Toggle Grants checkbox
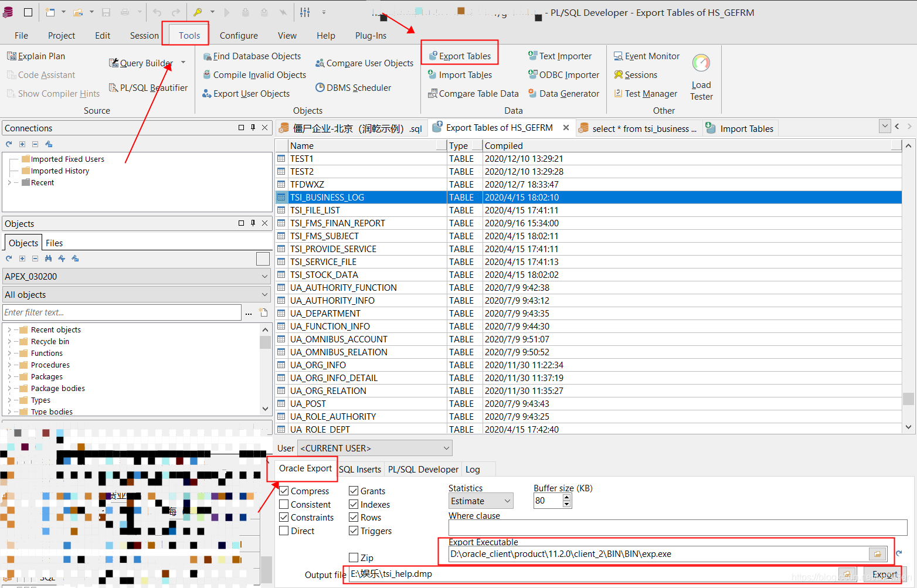Viewport: 917px width, 588px height. 354,491
